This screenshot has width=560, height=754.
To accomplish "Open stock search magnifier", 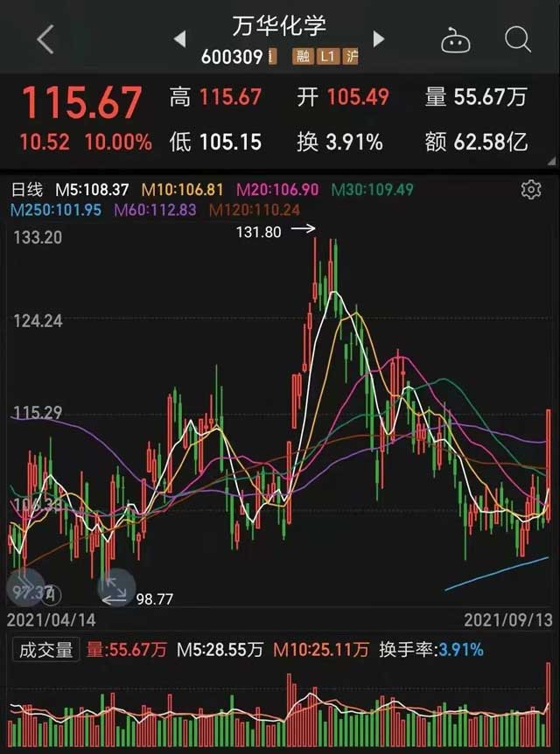I will (518, 39).
